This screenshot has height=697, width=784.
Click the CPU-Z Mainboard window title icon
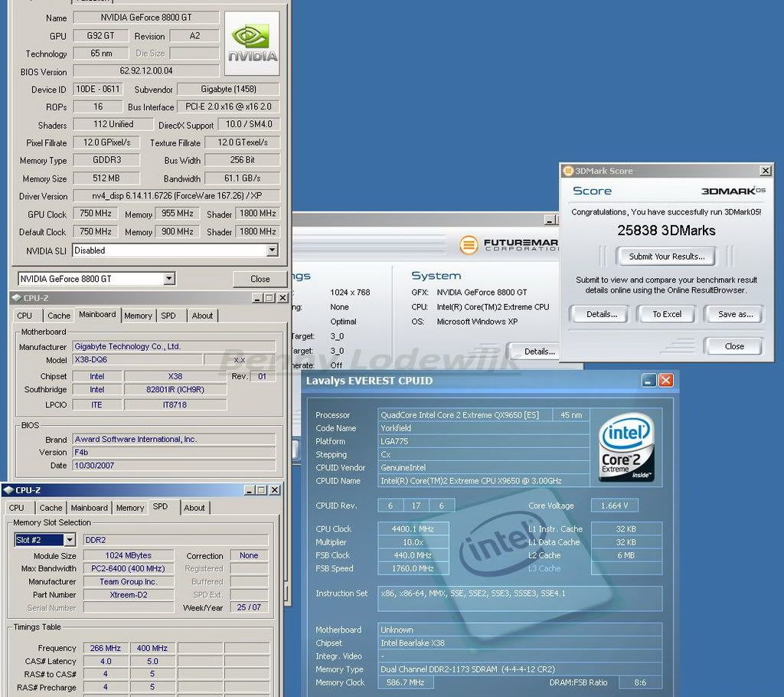16,298
